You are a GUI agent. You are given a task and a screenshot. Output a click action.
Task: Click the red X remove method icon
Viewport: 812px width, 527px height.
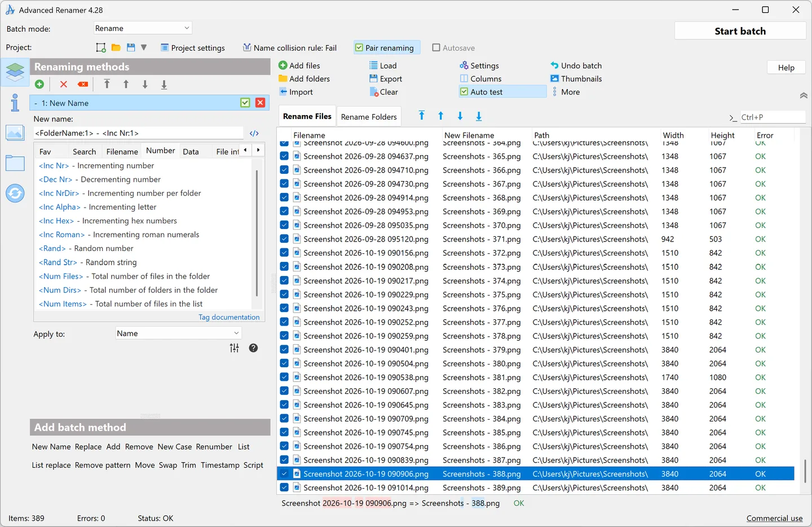(64, 84)
